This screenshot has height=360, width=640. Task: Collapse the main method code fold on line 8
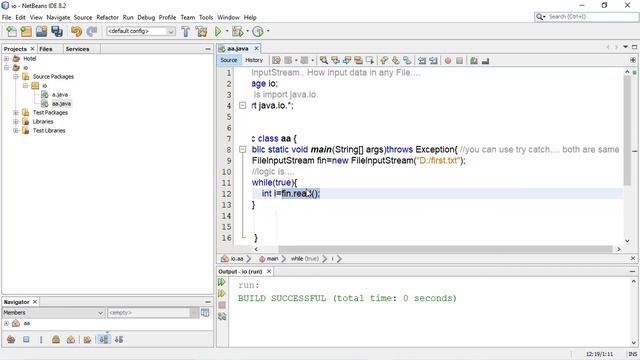coord(242,149)
